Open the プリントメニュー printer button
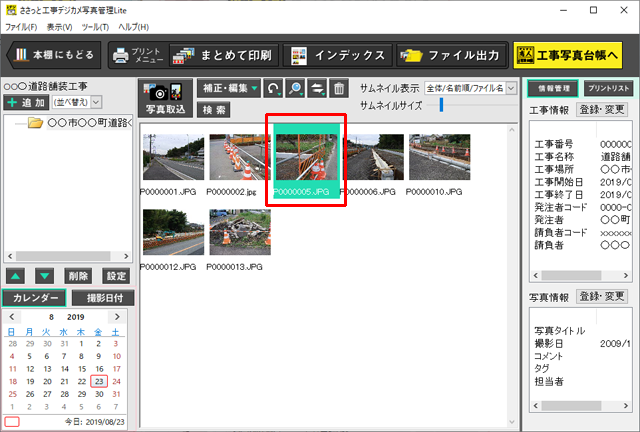This screenshot has height=432, width=640. point(138,55)
